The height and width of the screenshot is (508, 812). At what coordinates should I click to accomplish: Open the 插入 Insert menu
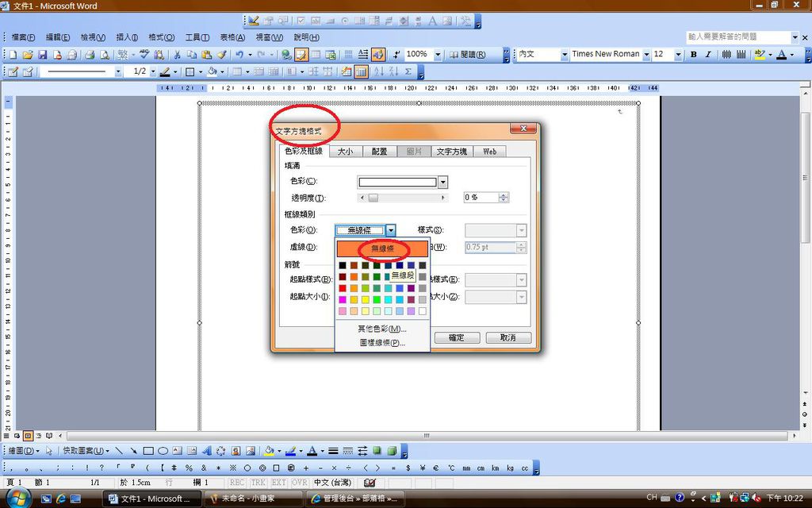coord(127,37)
